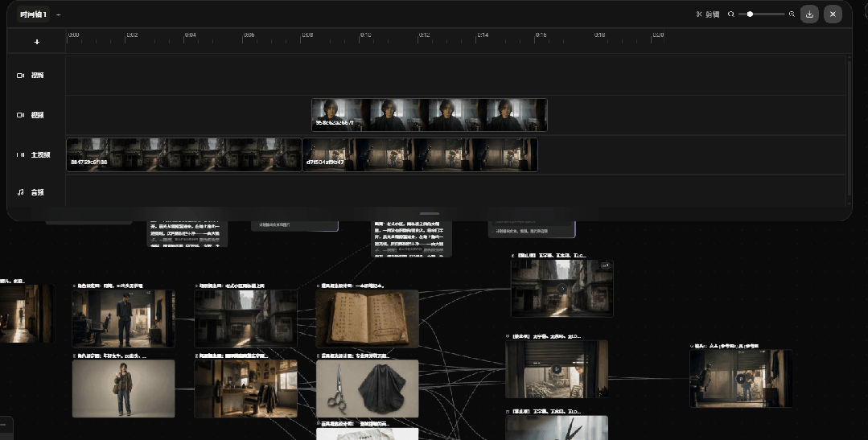Image resolution: width=868 pixels, height=440 pixels.
Task: Zoom out the timeline with the magnifier minus icon
Action: (x=731, y=14)
